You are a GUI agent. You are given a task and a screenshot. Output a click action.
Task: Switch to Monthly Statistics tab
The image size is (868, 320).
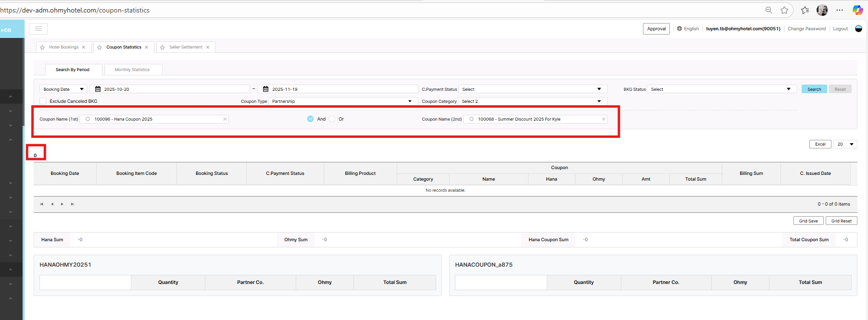click(132, 70)
